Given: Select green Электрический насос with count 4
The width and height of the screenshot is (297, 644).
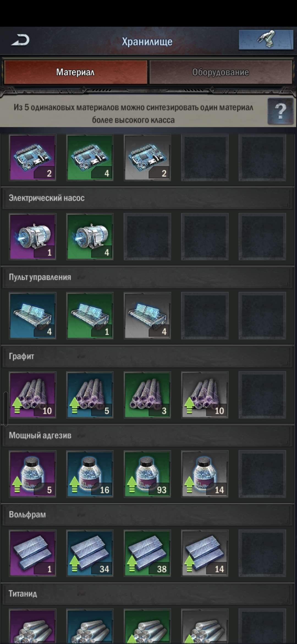Looking at the screenshot, I should point(90,237).
